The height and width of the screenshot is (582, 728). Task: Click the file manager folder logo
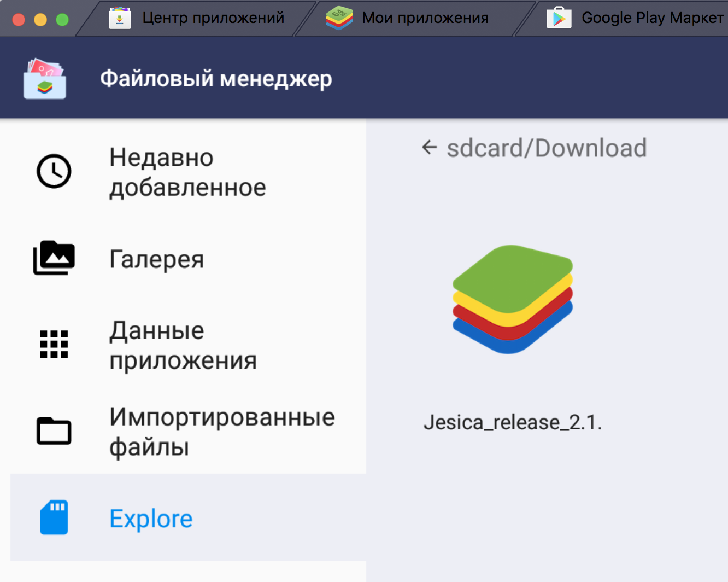tap(45, 79)
